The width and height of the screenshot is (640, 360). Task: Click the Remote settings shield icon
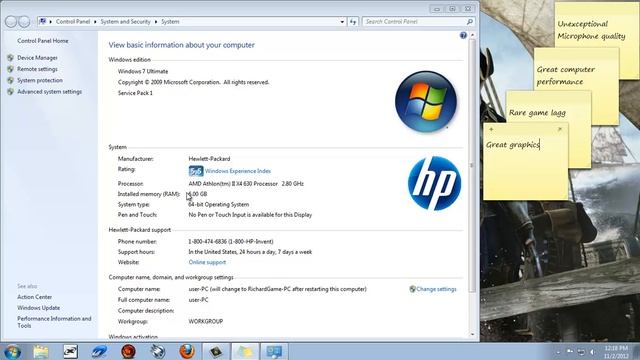click(11, 69)
